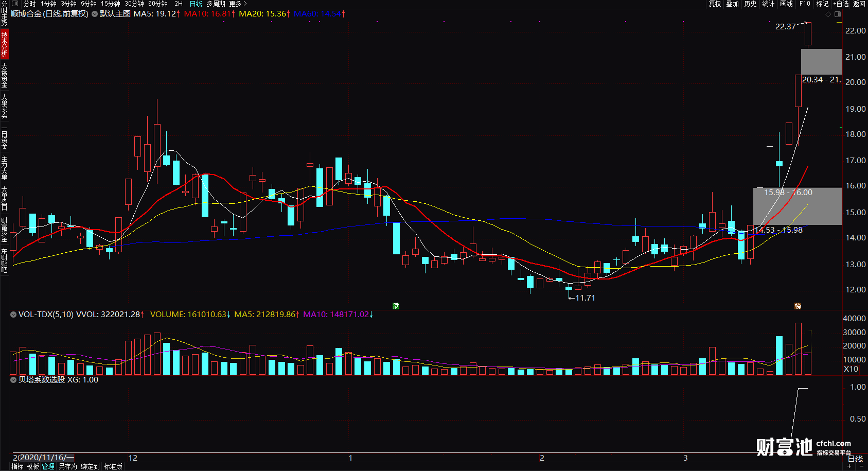Image resolution: width=868 pixels, height=471 pixels.
Task: Open the 分时走势 sidebar tab
Action: [x=4, y=14]
